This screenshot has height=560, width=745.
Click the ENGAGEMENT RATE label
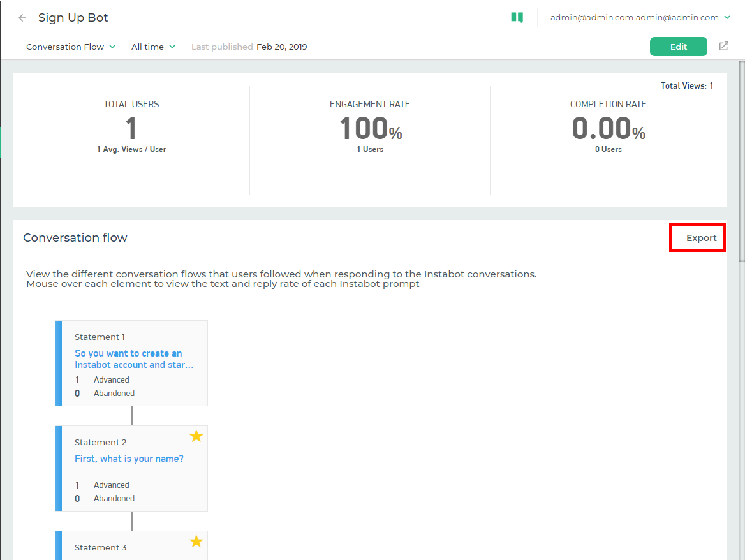(370, 104)
